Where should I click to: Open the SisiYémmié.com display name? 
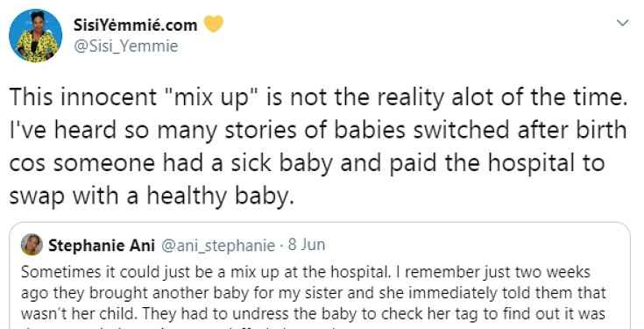(135, 25)
